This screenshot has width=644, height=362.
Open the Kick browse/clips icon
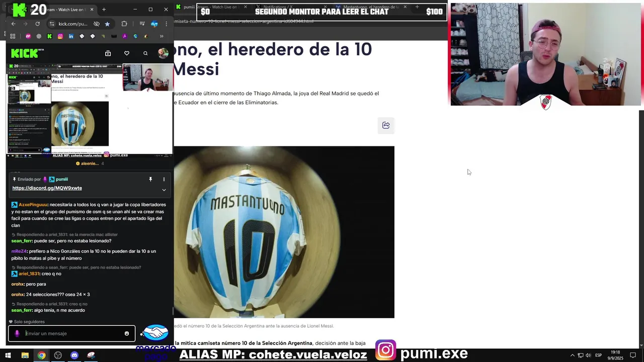108,53
